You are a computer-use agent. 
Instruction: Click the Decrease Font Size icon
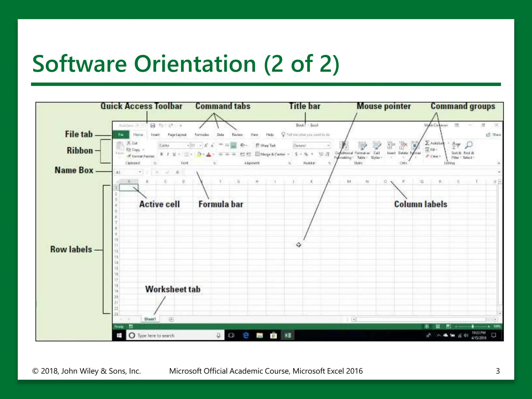coord(212,145)
